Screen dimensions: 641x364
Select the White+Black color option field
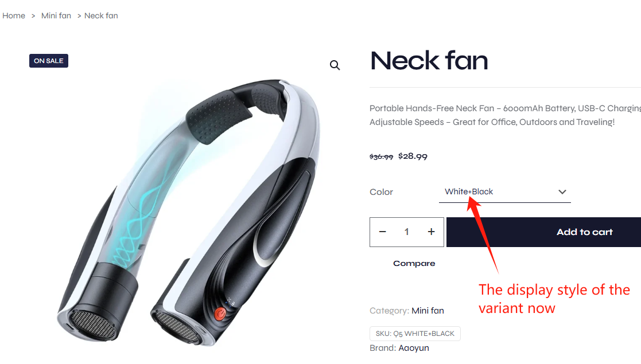[505, 191]
